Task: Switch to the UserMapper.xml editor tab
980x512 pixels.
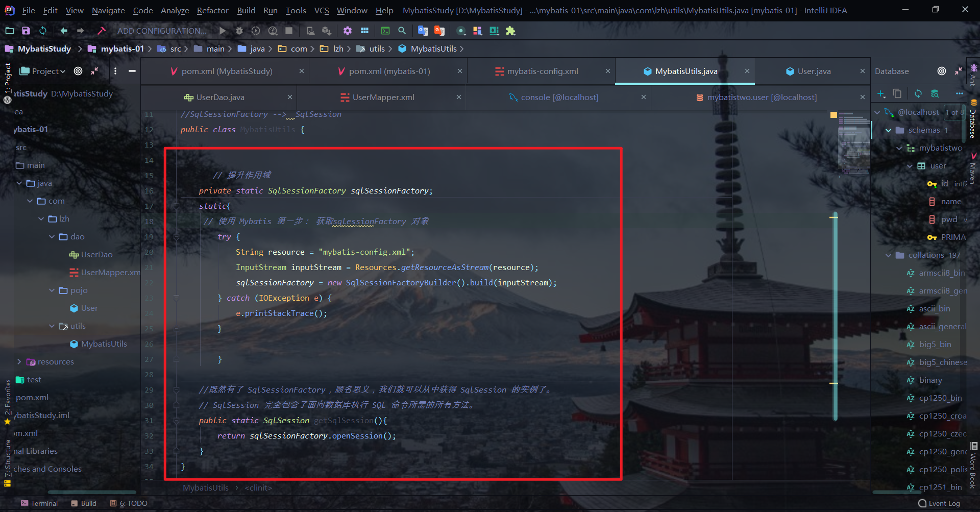Action: click(x=383, y=97)
